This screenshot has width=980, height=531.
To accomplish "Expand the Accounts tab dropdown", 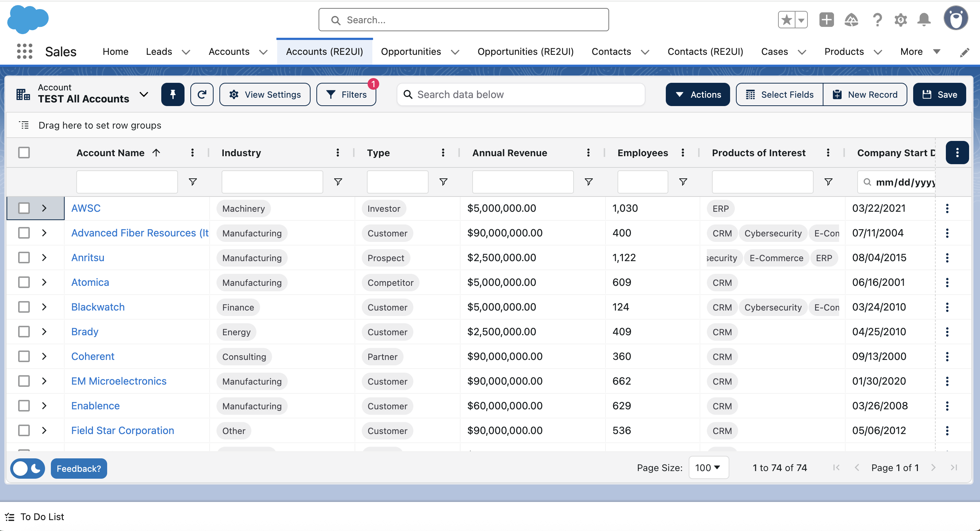I will [263, 52].
